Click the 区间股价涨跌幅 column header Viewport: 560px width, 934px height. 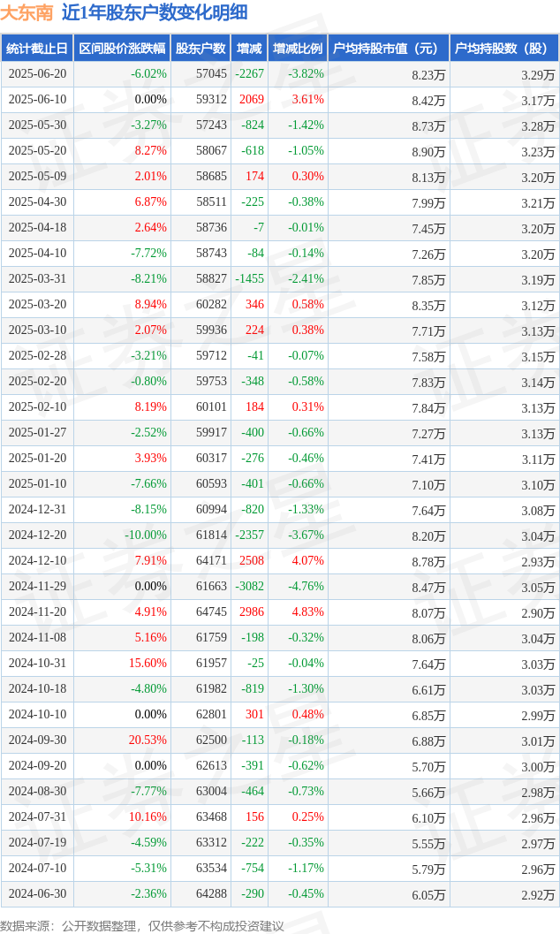pyautogui.click(x=122, y=49)
